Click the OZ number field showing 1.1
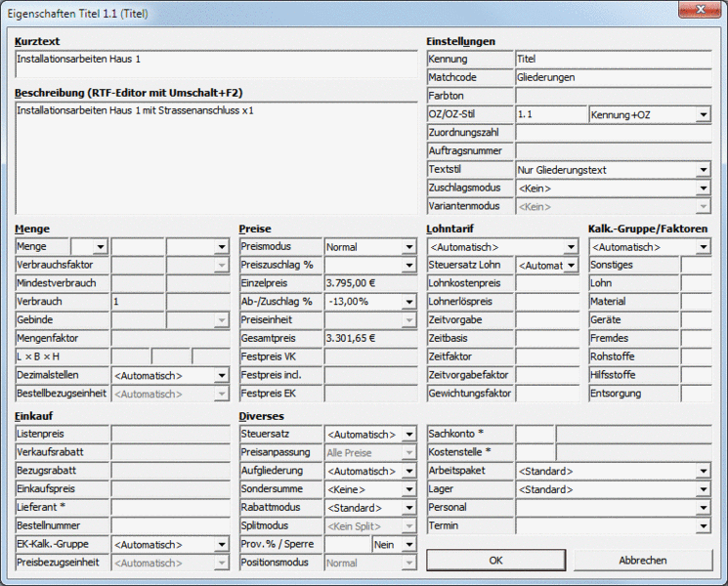728x586 pixels. tap(551, 114)
